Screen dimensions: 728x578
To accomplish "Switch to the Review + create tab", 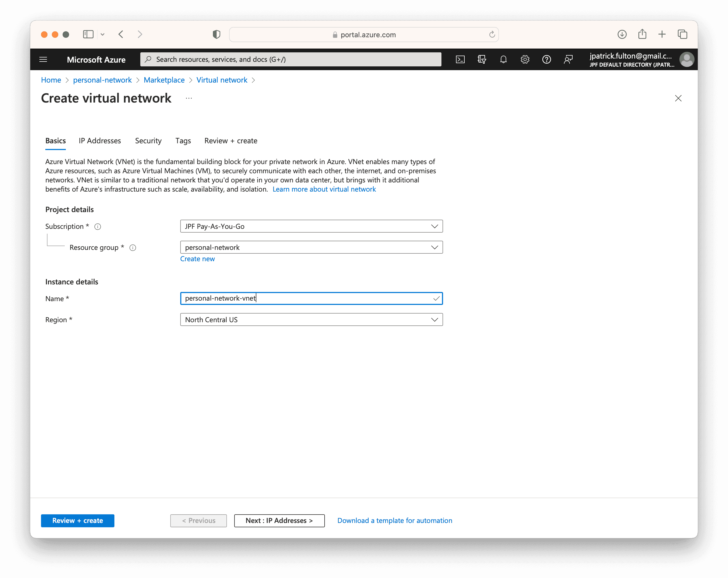I will tap(231, 141).
